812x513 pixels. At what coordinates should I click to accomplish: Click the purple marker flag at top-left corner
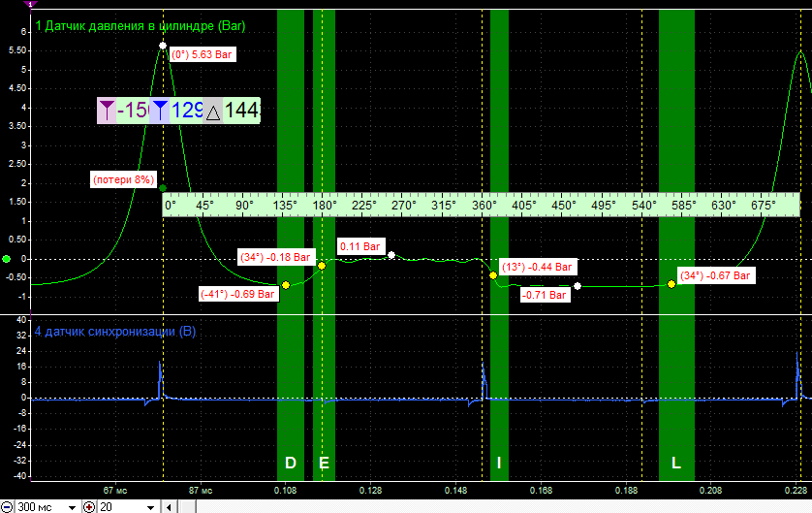(x=31, y=4)
